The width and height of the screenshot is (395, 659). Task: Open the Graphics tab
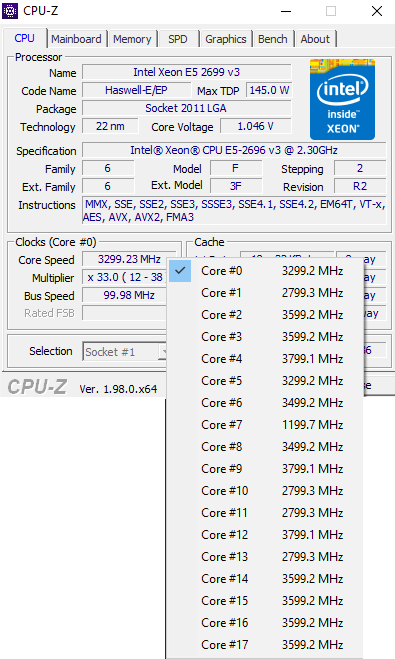click(226, 39)
